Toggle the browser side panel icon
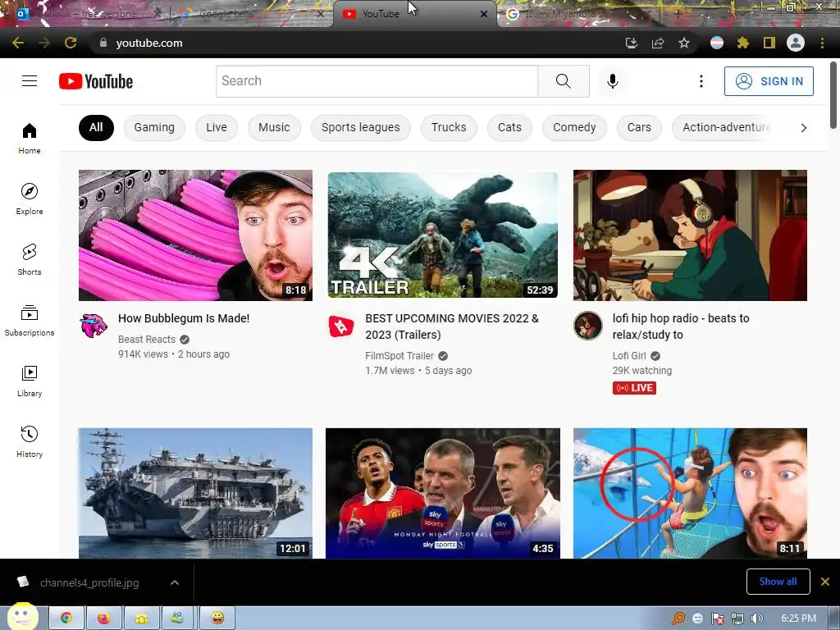The width and height of the screenshot is (840, 630). click(769, 43)
